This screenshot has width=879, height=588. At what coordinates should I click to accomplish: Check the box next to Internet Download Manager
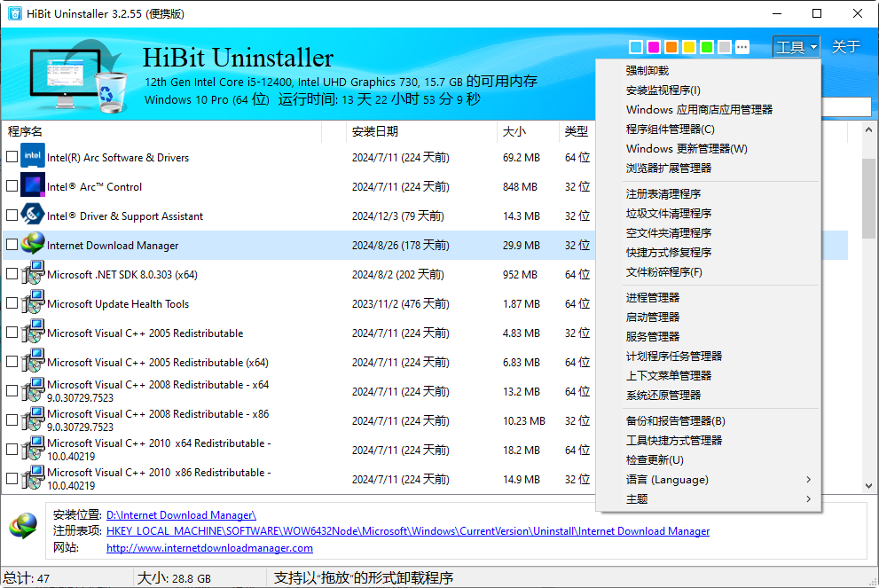pyautogui.click(x=12, y=245)
